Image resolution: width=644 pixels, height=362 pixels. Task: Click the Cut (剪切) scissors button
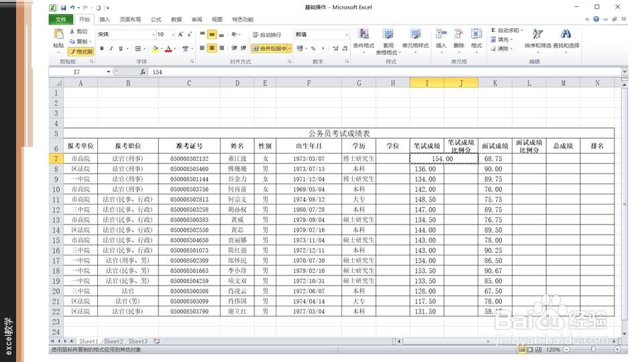(x=78, y=32)
